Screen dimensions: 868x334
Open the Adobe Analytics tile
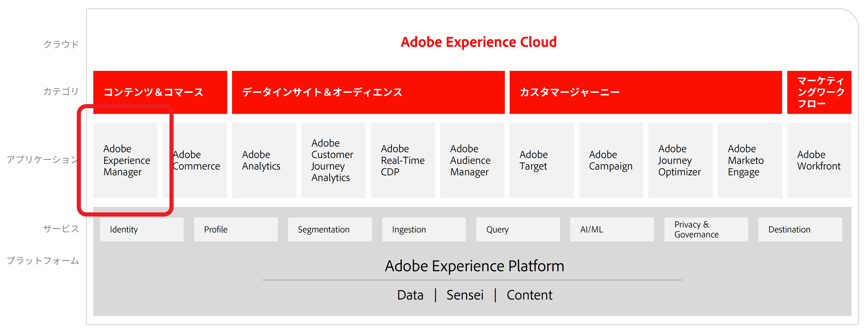(264, 160)
